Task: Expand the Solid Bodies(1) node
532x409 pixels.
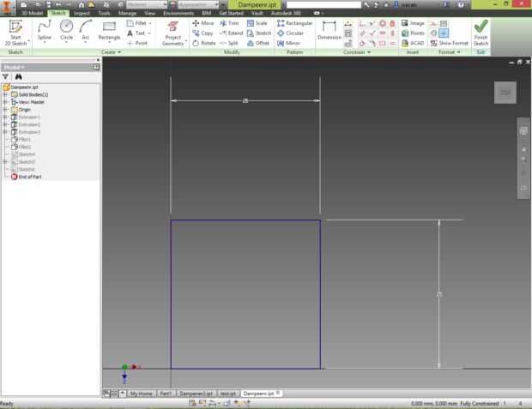Action: click(x=5, y=94)
